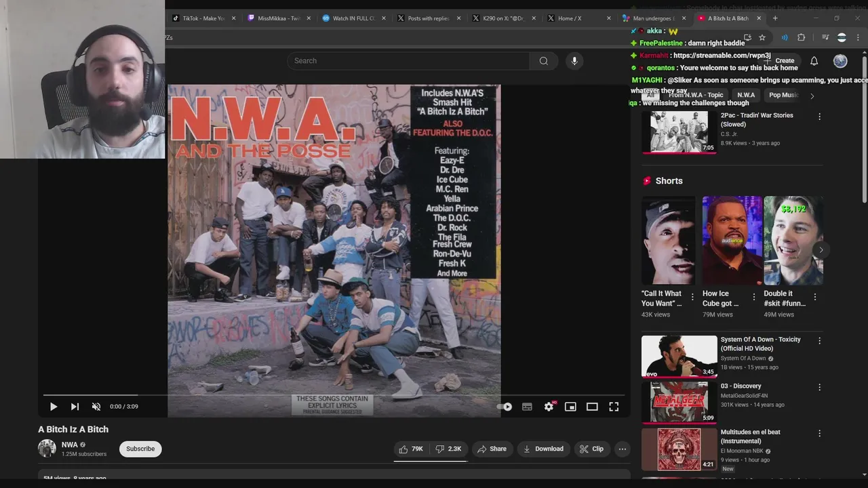Play the video with the play button
Image resolution: width=868 pixels, height=488 pixels.
tap(53, 407)
